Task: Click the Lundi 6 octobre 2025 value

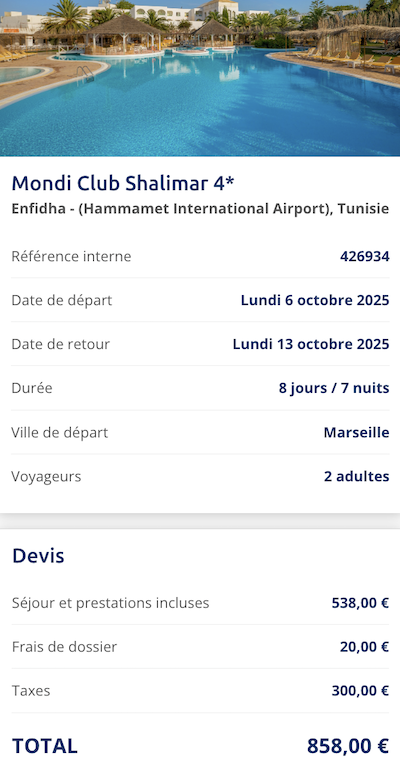Action: pos(315,300)
